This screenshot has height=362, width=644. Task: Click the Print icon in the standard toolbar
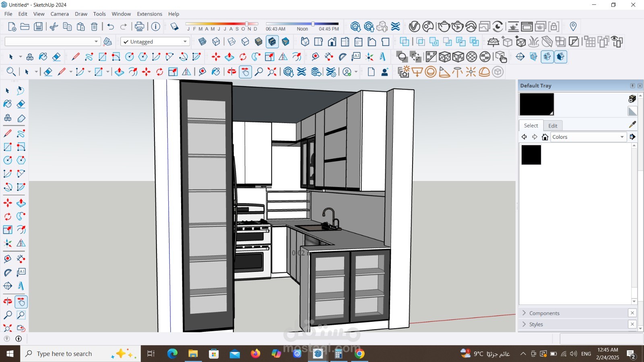tap(139, 27)
